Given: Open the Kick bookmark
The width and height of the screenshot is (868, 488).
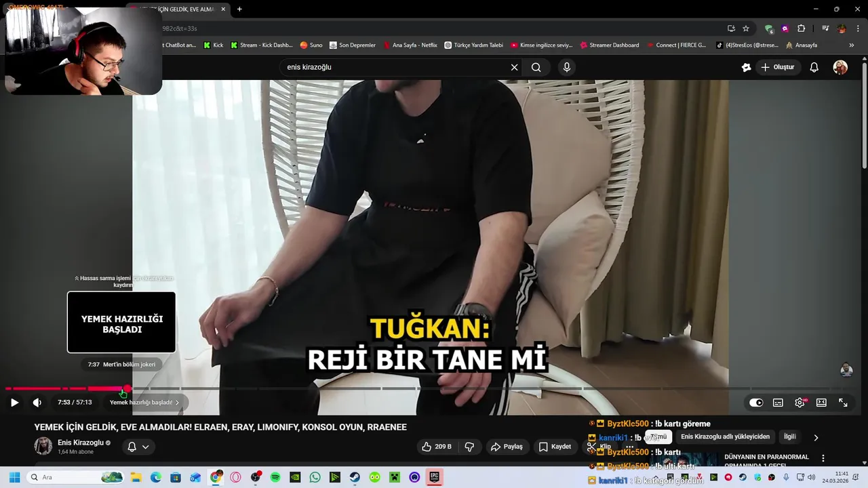Looking at the screenshot, I should (x=214, y=45).
